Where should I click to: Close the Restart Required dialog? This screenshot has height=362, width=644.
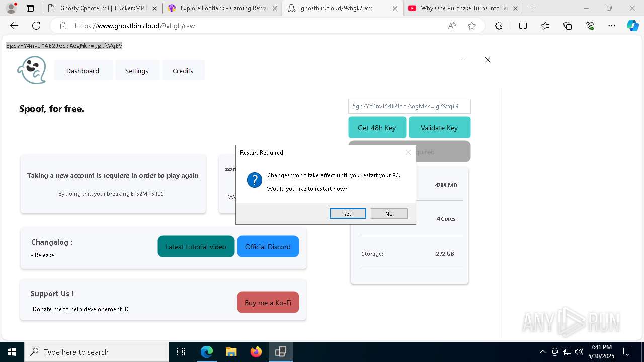[x=408, y=152]
